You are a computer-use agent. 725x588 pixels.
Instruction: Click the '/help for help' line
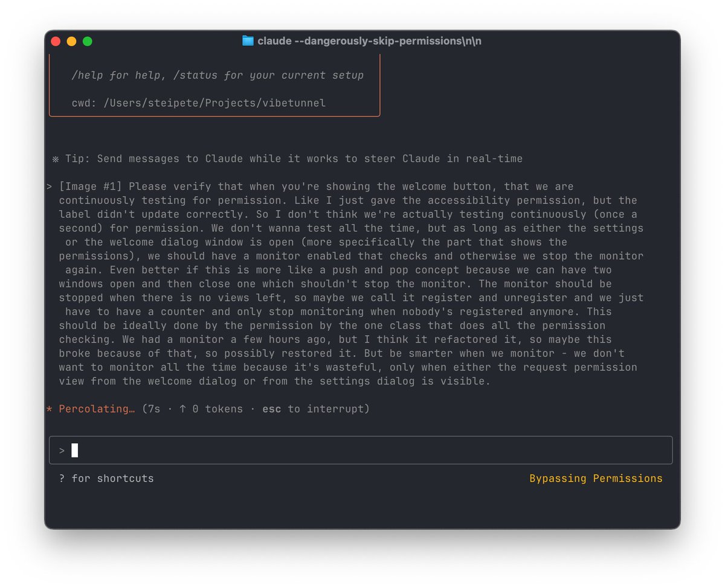[x=217, y=75]
